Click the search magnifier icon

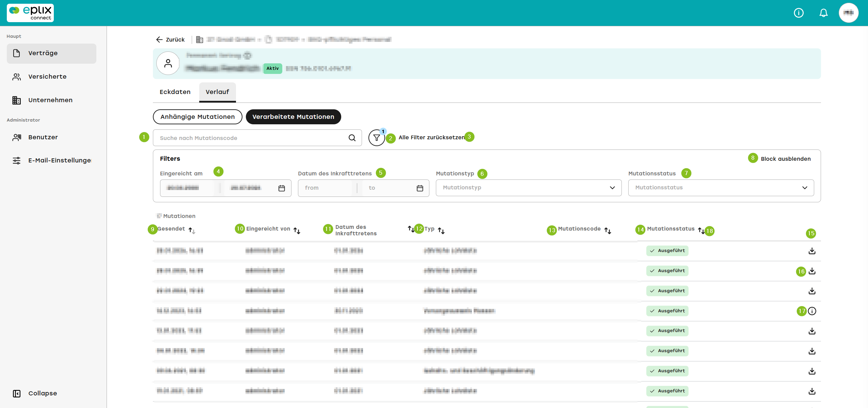[352, 138]
